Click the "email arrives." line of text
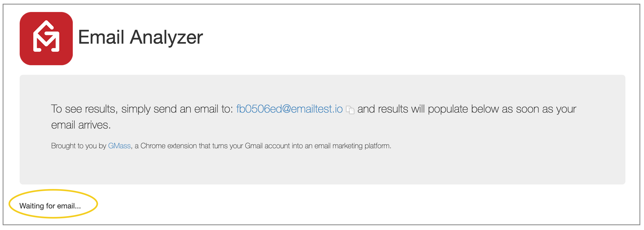The height and width of the screenshot is (230, 644). (x=81, y=125)
